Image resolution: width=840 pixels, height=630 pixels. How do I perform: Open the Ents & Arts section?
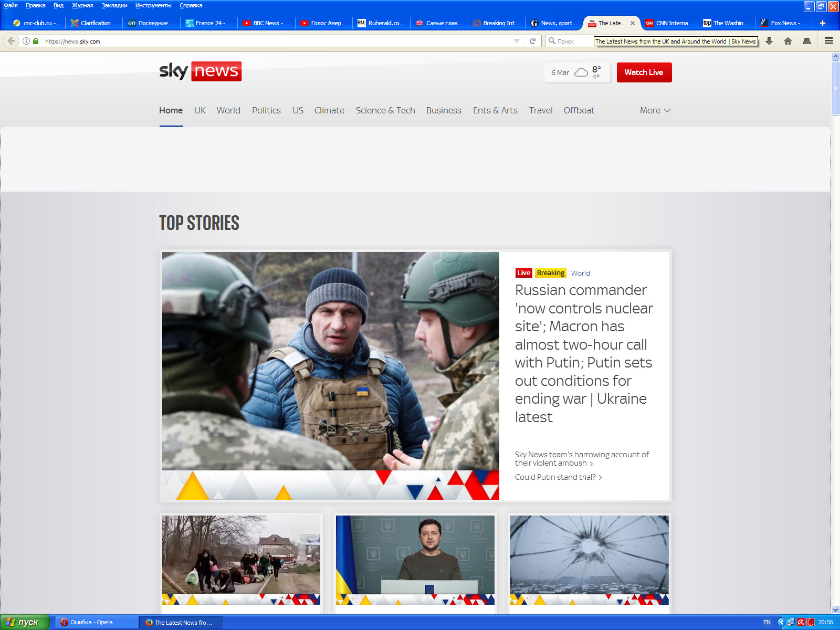495,110
